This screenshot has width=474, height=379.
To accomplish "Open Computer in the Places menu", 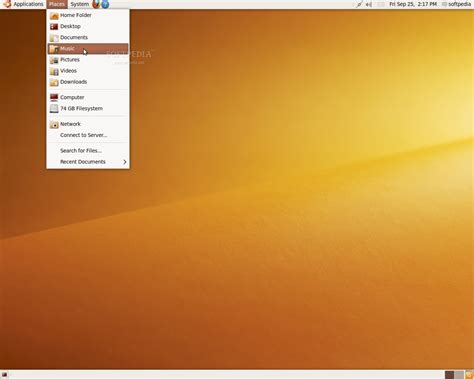I will 88,97.
